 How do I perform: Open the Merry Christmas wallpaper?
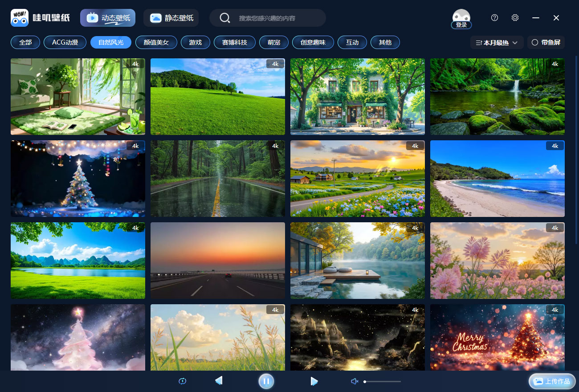(497, 337)
